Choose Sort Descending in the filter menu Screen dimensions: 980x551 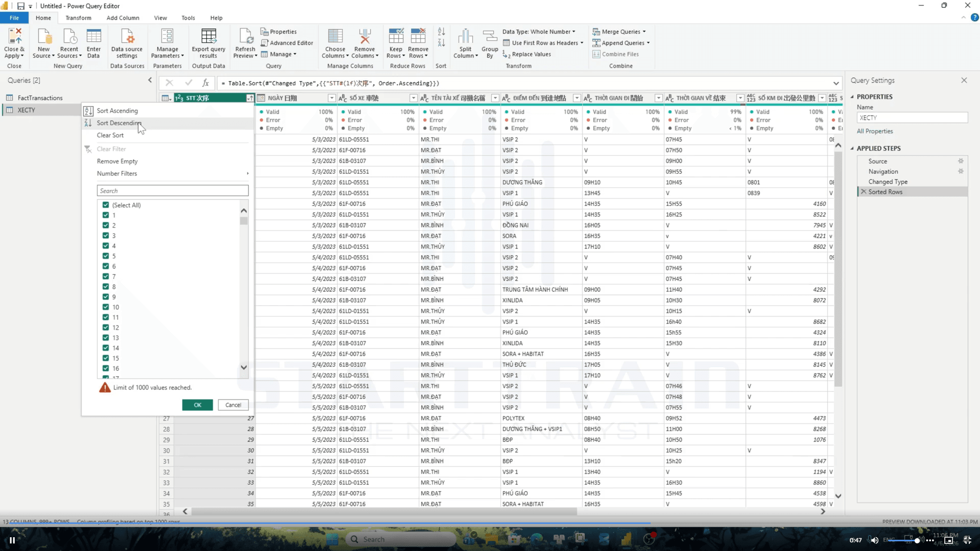[x=168, y=123]
